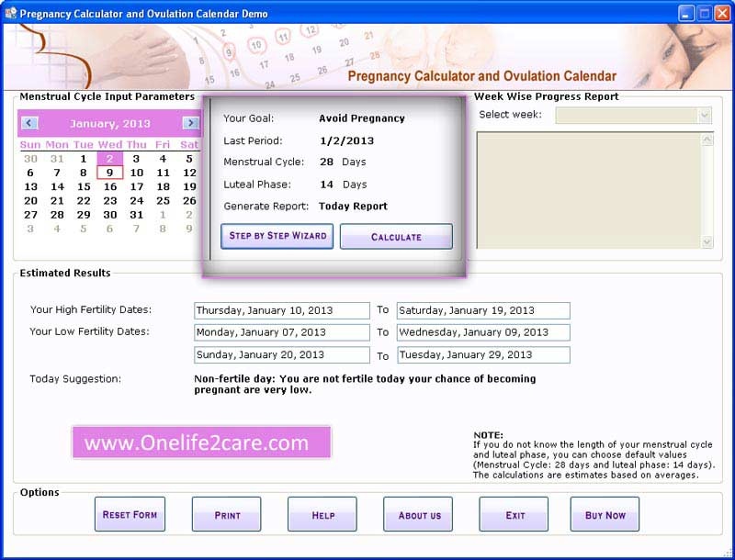Screen dimensions: 735x560
Task: Click scroll up arrow in progress report box
Action: point(707,140)
